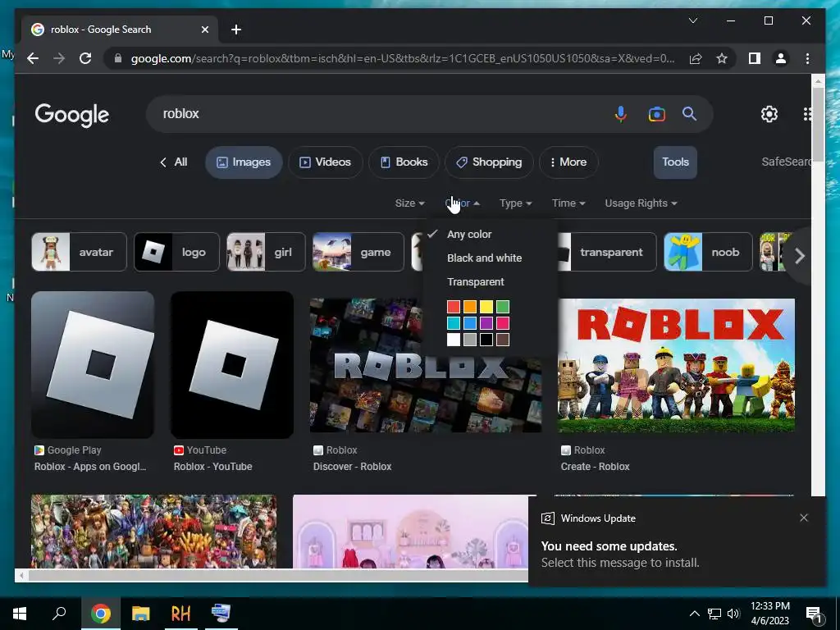Pick the gray color swatch

[470, 340]
